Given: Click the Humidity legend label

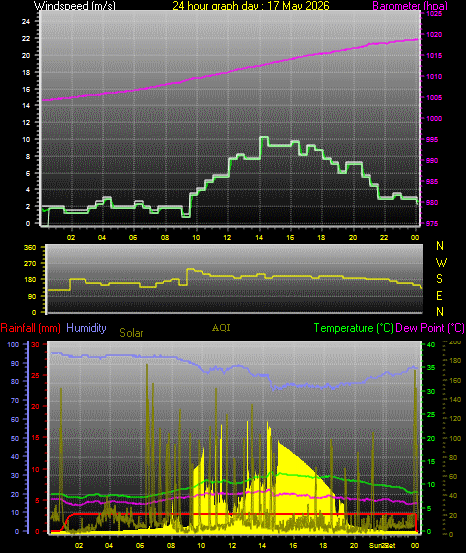Looking at the screenshot, I should point(86,328).
